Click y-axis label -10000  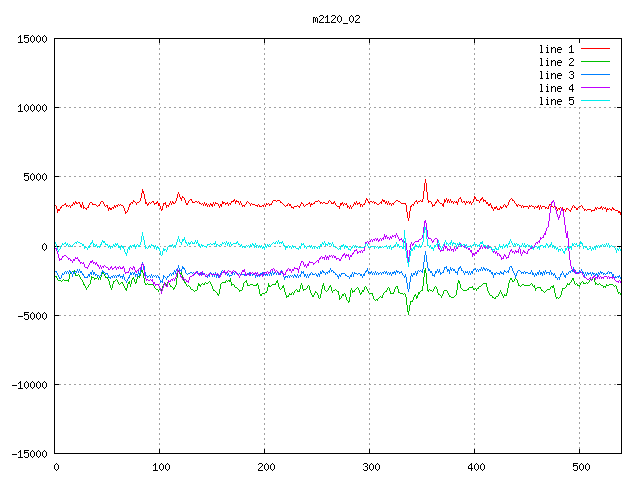point(29,385)
